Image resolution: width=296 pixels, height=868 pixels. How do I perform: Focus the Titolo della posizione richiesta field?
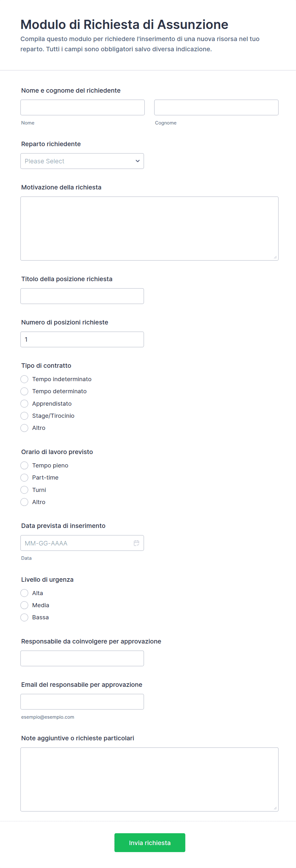click(x=82, y=296)
